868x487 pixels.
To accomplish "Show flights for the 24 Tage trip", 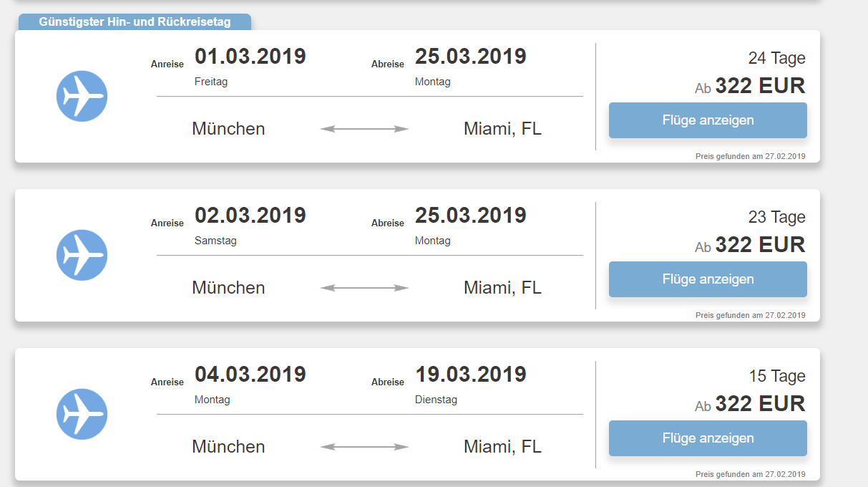I will click(708, 120).
